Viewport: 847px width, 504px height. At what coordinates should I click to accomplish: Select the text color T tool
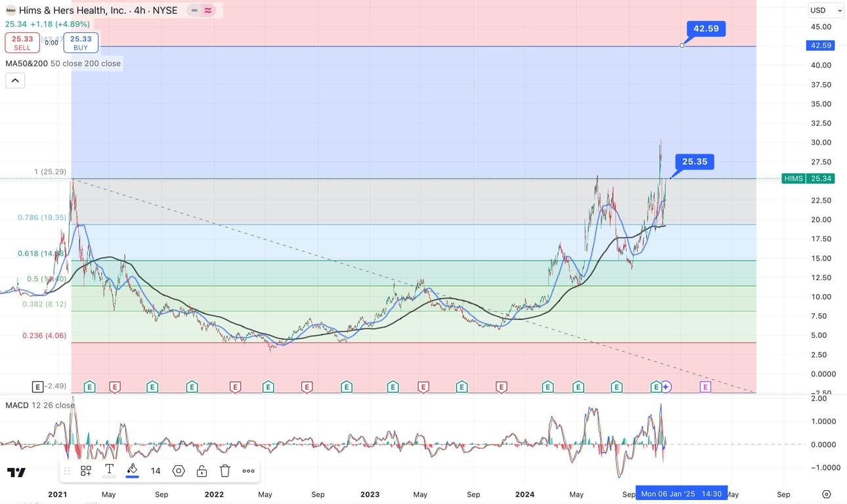(109, 471)
